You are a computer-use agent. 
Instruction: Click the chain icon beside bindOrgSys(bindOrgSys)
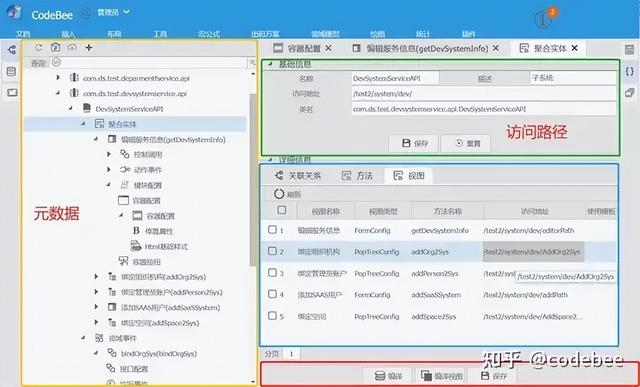(112, 353)
